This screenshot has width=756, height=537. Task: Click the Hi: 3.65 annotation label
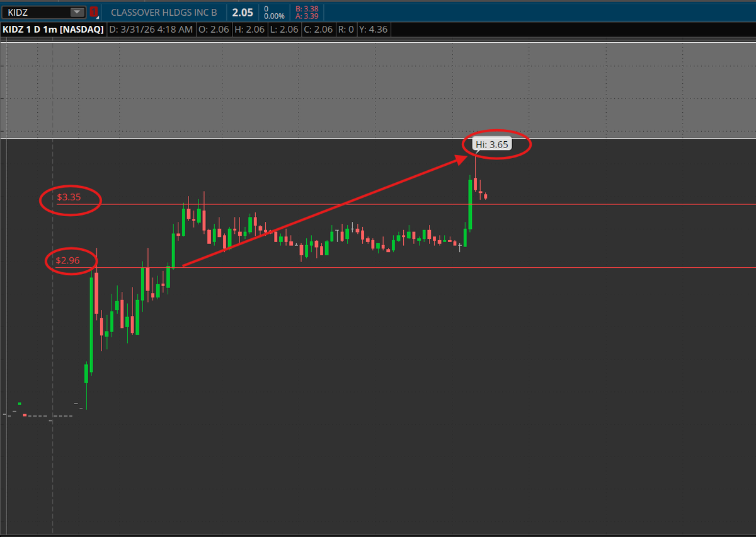492,144
